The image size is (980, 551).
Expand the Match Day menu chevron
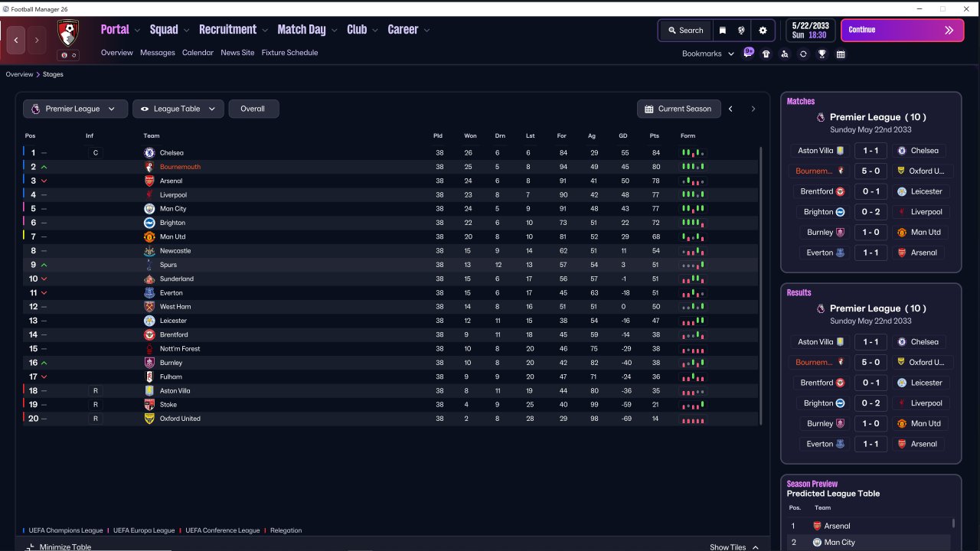(x=335, y=31)
